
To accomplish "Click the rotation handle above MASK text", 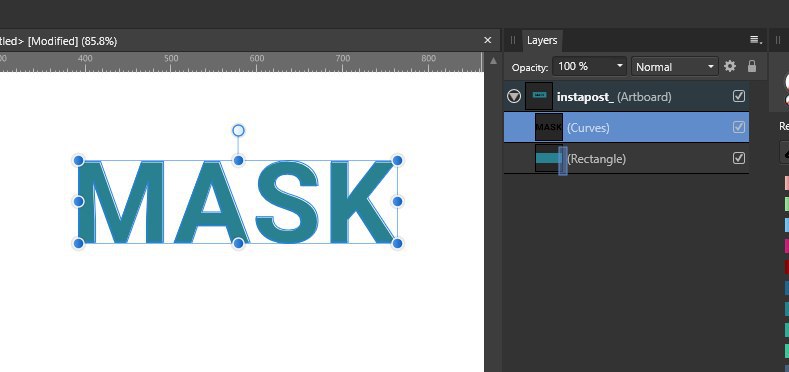I will (239, 131).
